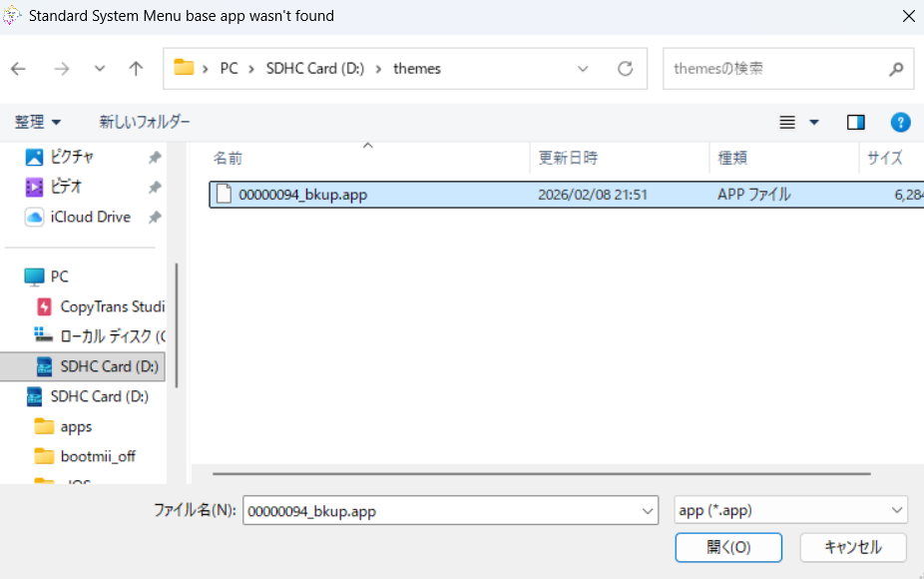Toggle the preview pane icon

pos(855,122)
